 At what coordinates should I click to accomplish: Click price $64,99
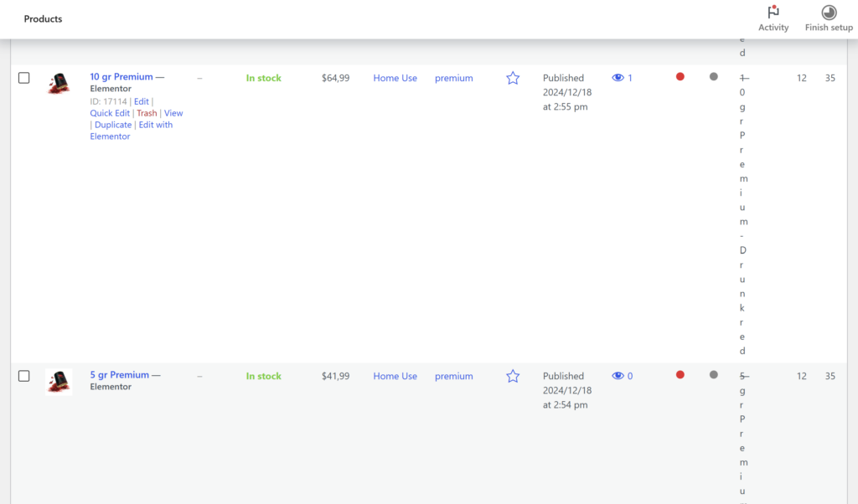[335, 78]
